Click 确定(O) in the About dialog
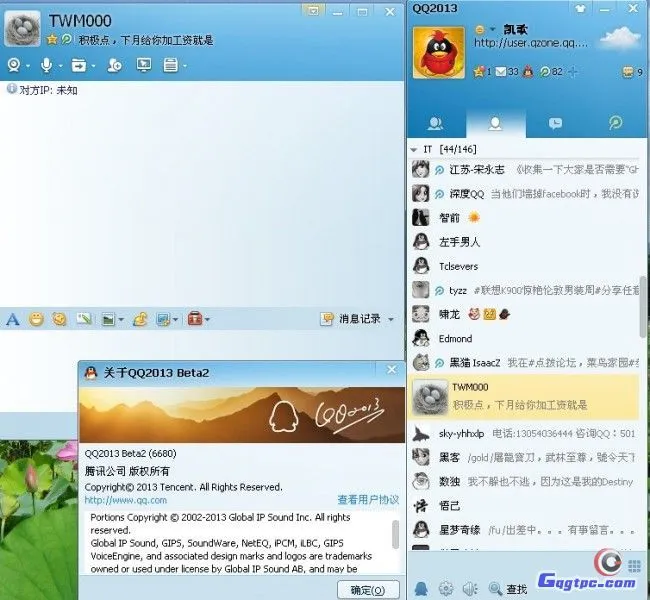 coord(368,590)
